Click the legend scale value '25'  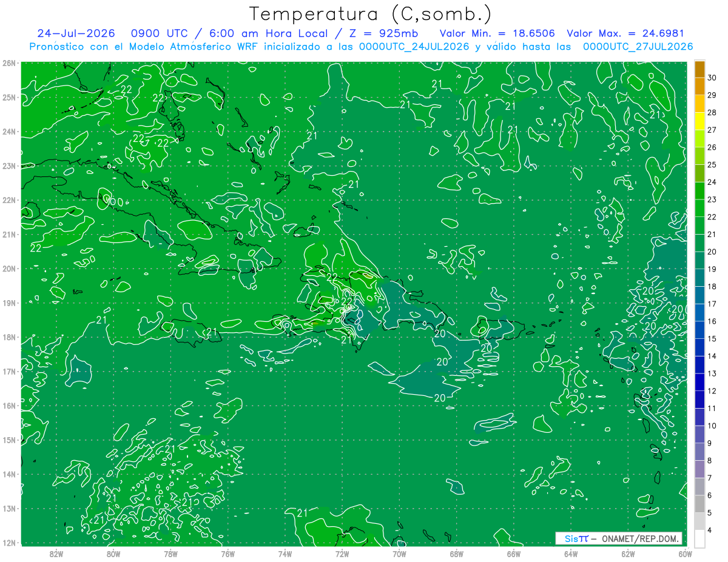tap(712, 164)
